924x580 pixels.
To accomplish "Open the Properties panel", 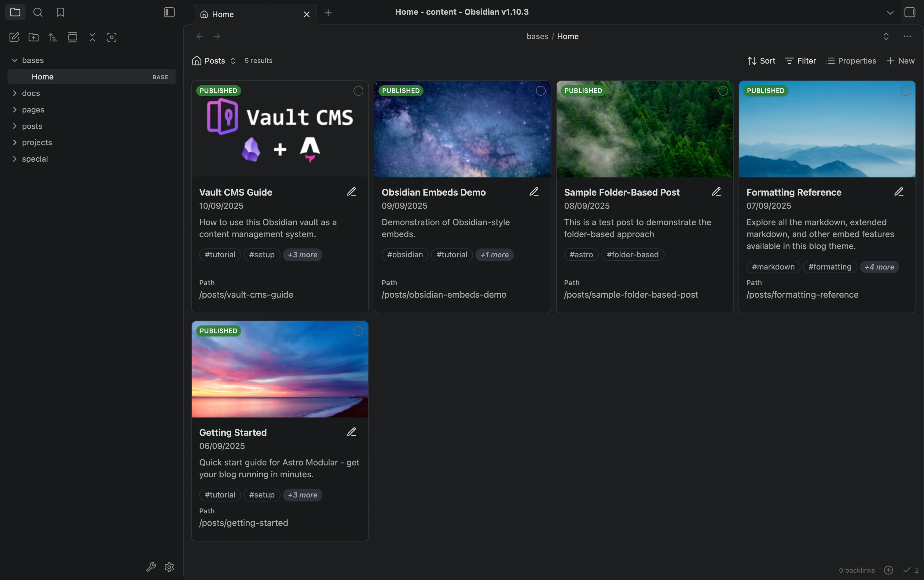I will click(x=851, y=61).
